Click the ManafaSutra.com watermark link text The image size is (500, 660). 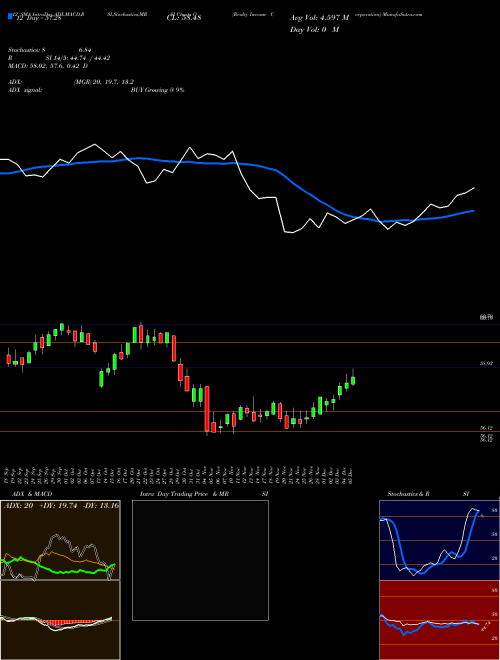click(401, 14)
